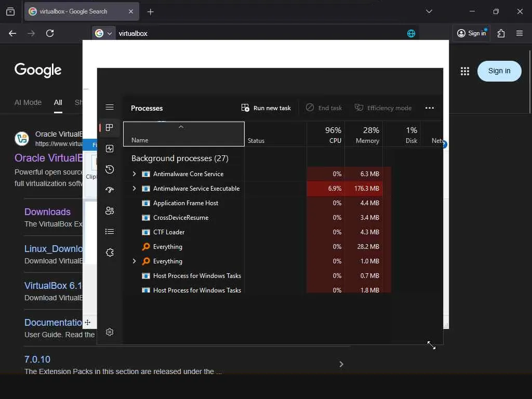Select Processes page icon in sidebar
The width and height of the screenshot is (532, 399).
(x=109, y=128)
